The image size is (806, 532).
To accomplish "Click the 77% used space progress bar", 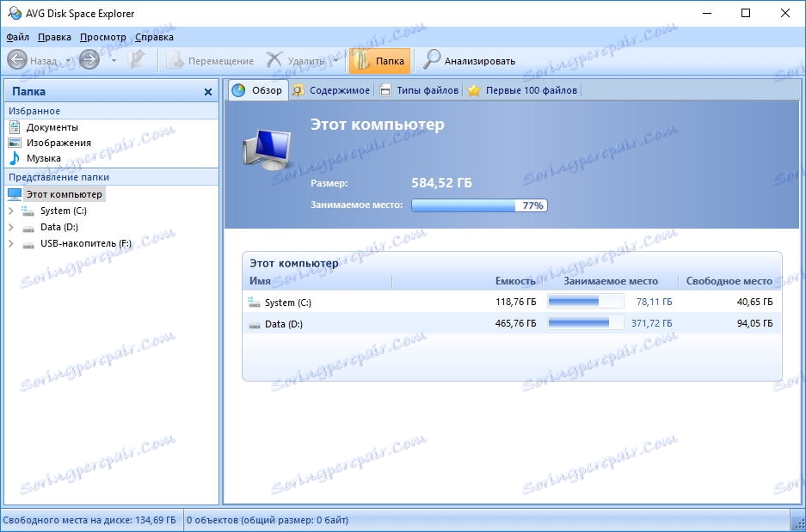I will [x=480, y=205].
